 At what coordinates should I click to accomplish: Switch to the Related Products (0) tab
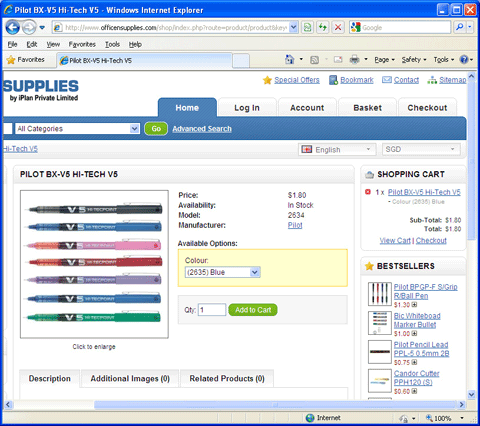pyautogui.click(x=227, y=379)
